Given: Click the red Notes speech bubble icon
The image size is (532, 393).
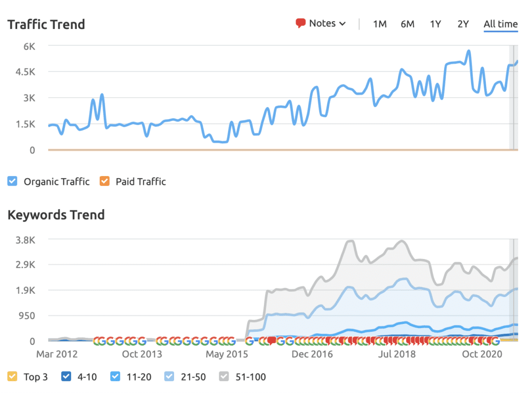Looking at the screenshot, I should pos(300,23).
